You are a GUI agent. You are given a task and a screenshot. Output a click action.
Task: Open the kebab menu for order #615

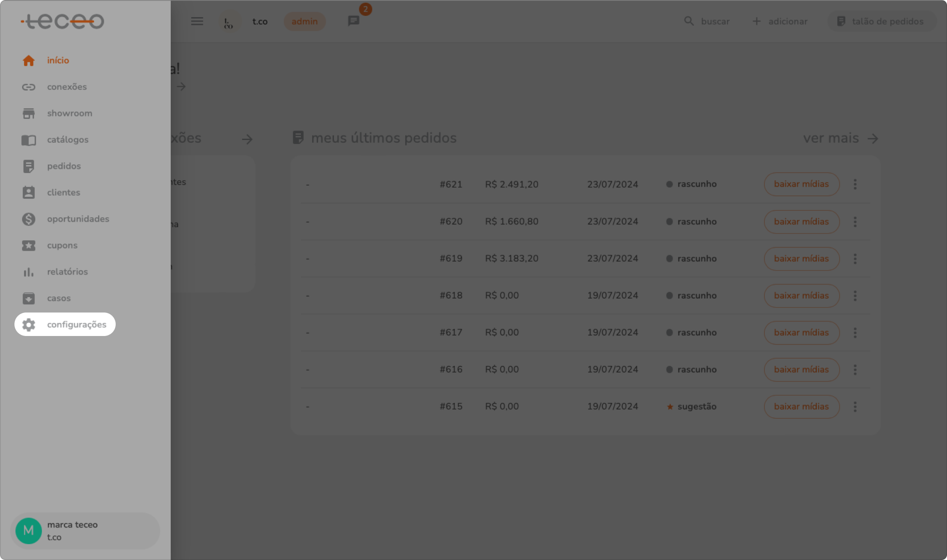[855, 406]
